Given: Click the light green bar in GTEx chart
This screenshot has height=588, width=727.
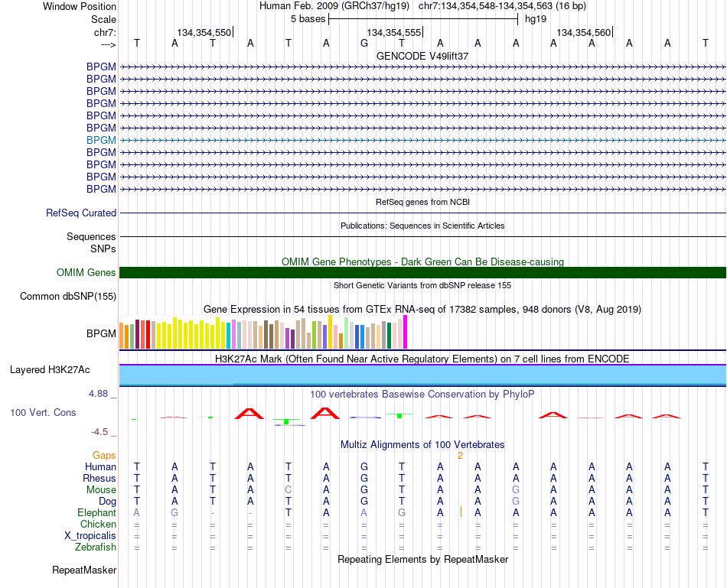Looking at the screenshot, I should click(x=347, y=333).
